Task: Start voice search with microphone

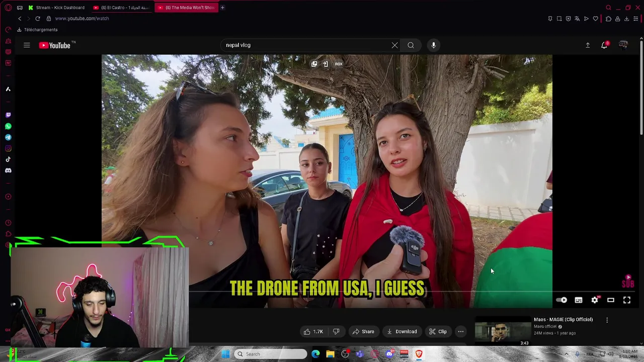Action: click(433, 45)
